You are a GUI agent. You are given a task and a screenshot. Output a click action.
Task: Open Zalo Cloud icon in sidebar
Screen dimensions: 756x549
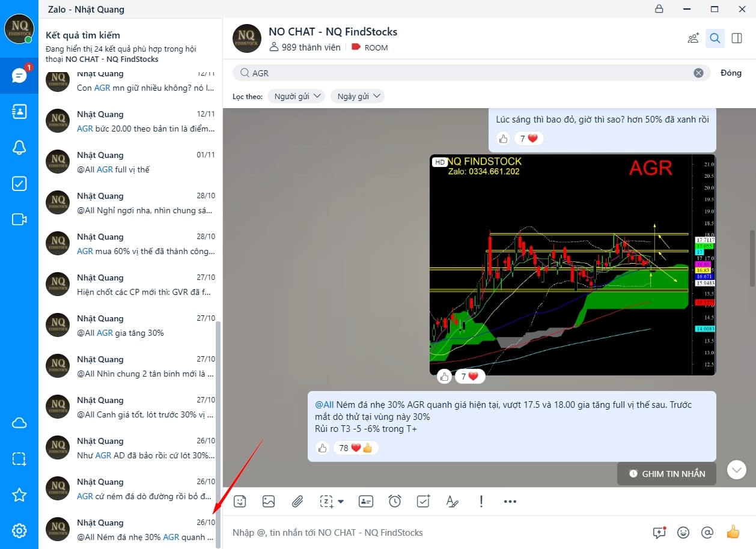(x=19, y=423)
